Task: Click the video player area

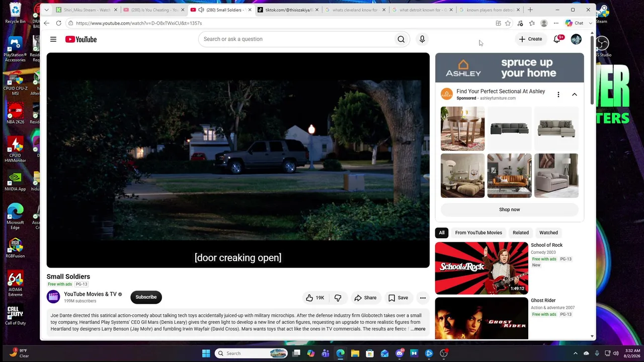Action: pyautogui.click(x=238, y=160)
